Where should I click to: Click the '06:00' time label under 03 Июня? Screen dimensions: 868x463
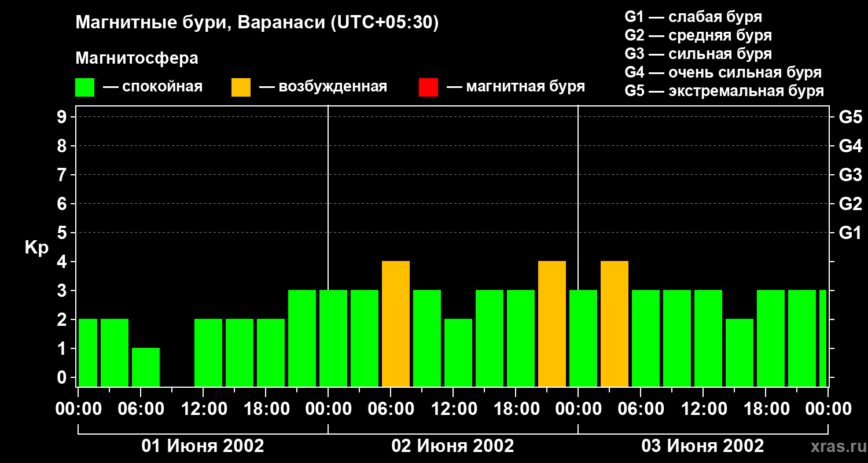[x=641, y=409]
